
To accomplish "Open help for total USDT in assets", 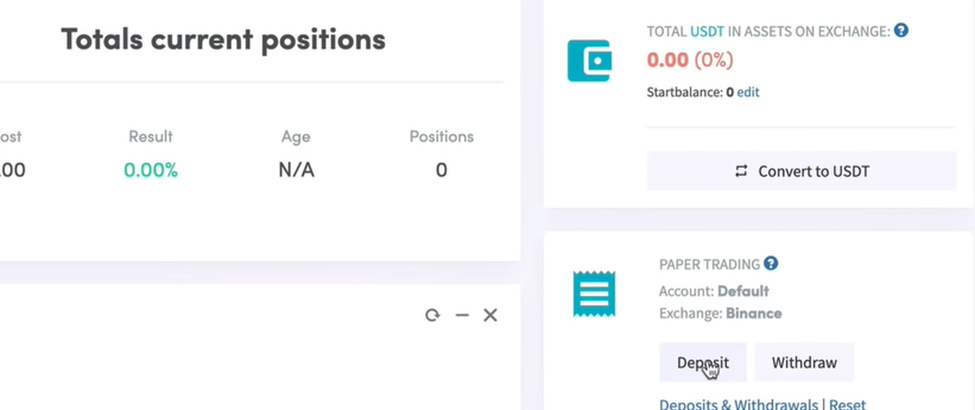I will pos(901,30).
